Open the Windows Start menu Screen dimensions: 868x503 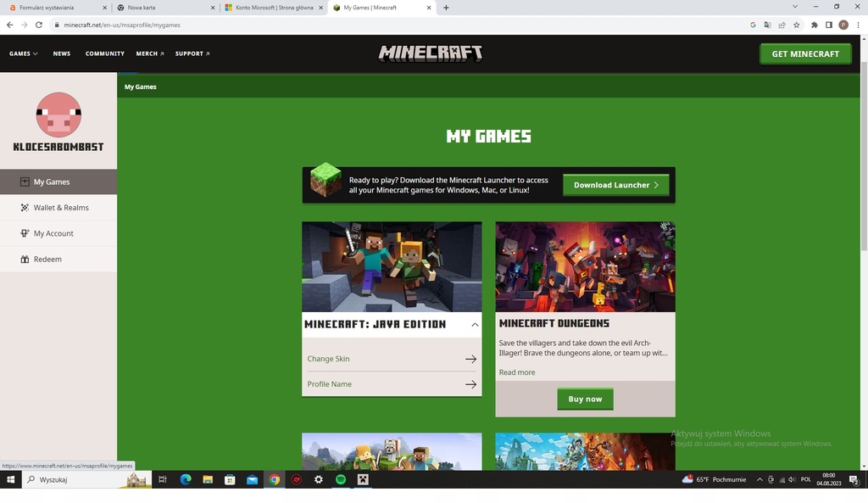point(10,480)
